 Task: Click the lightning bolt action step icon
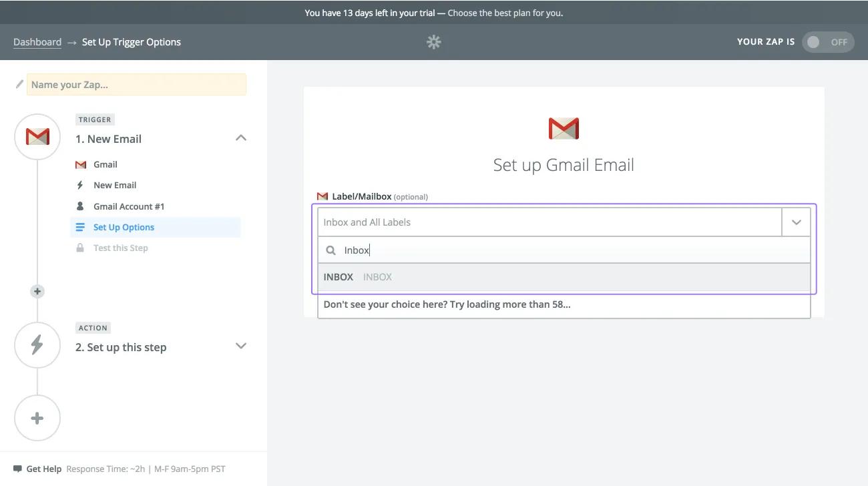point(37,344)
